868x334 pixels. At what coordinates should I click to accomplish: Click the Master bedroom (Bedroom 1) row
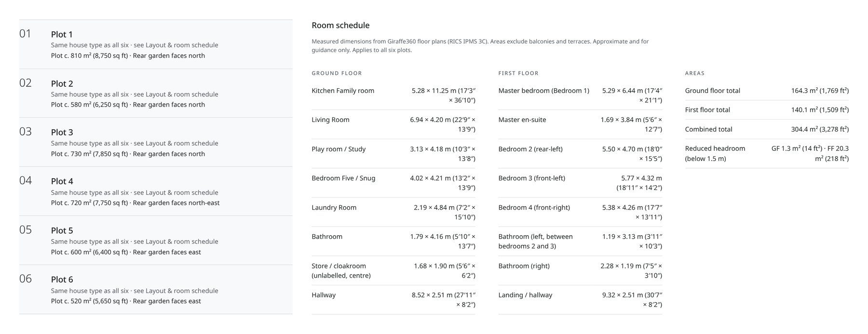580,95
